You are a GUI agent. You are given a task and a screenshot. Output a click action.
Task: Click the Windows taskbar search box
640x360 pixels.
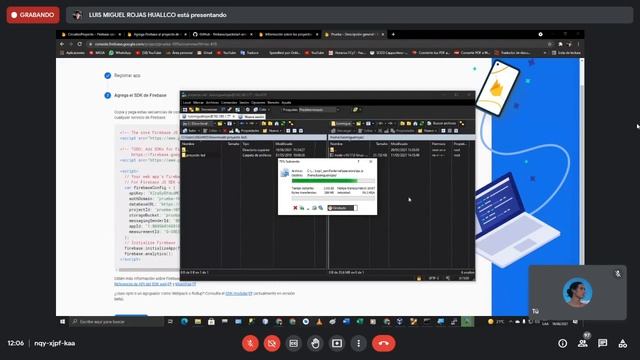tap(117, 322)
